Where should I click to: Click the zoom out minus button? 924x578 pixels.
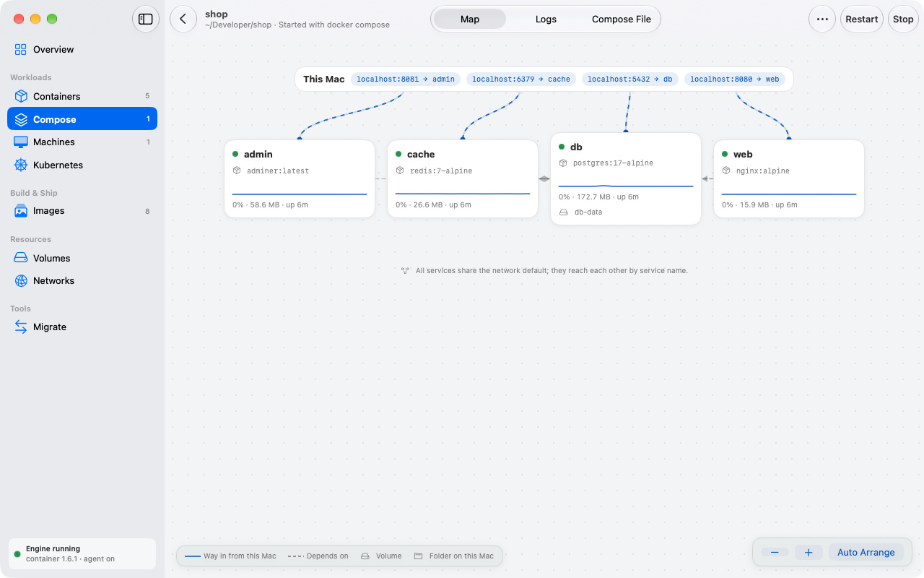coord(775,553)
